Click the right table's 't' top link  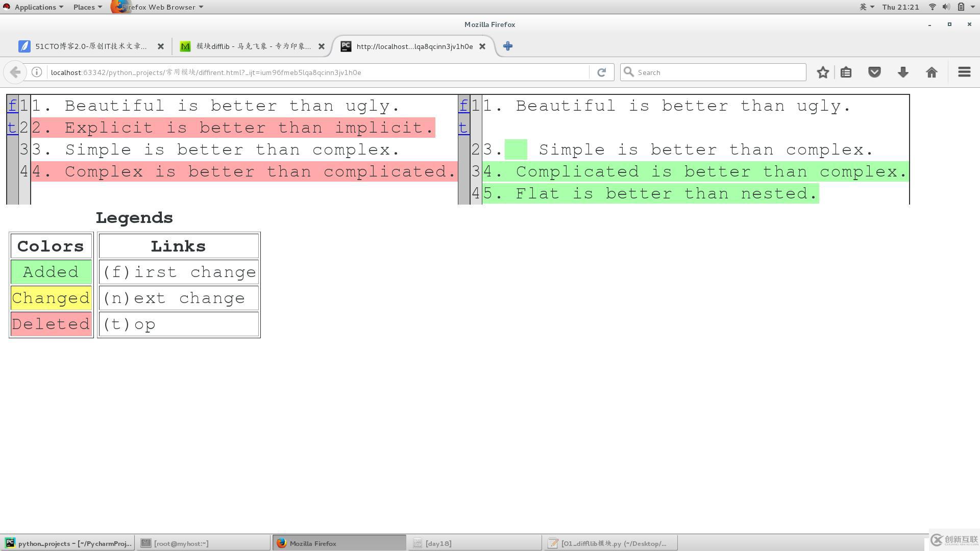pos(463,128)
